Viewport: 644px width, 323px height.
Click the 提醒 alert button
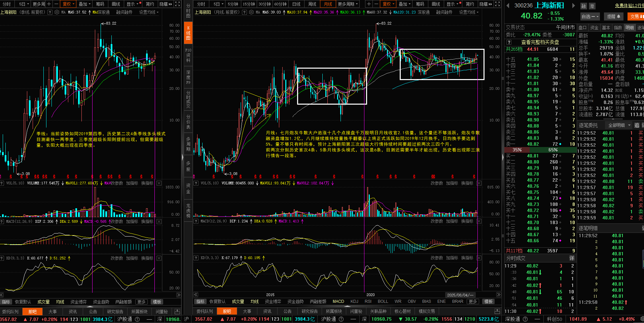pyautogui.click(x=614, y=16)
